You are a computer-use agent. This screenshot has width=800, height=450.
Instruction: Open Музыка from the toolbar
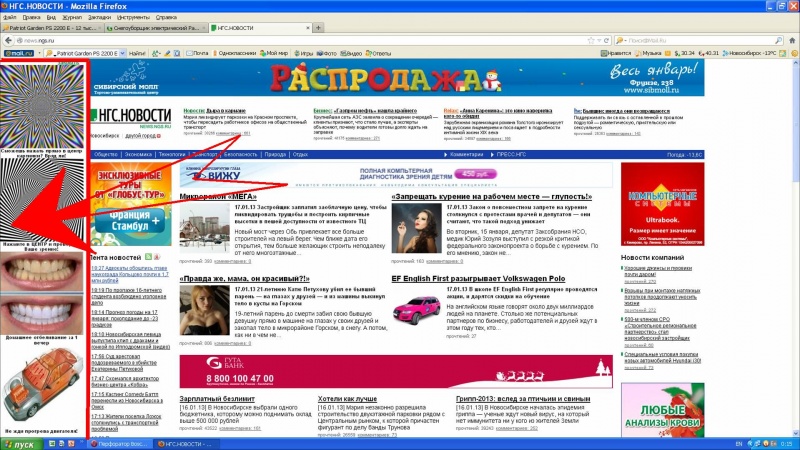(648, 53)
